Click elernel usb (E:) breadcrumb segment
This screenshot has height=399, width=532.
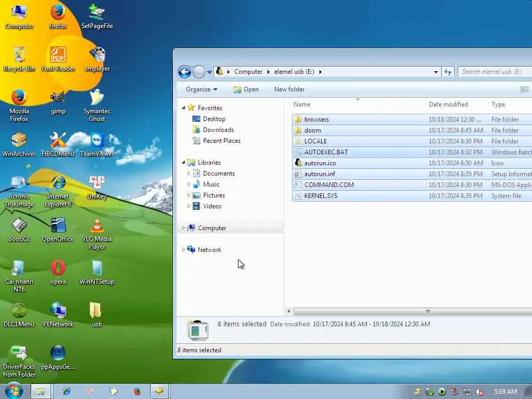(294, 72)
